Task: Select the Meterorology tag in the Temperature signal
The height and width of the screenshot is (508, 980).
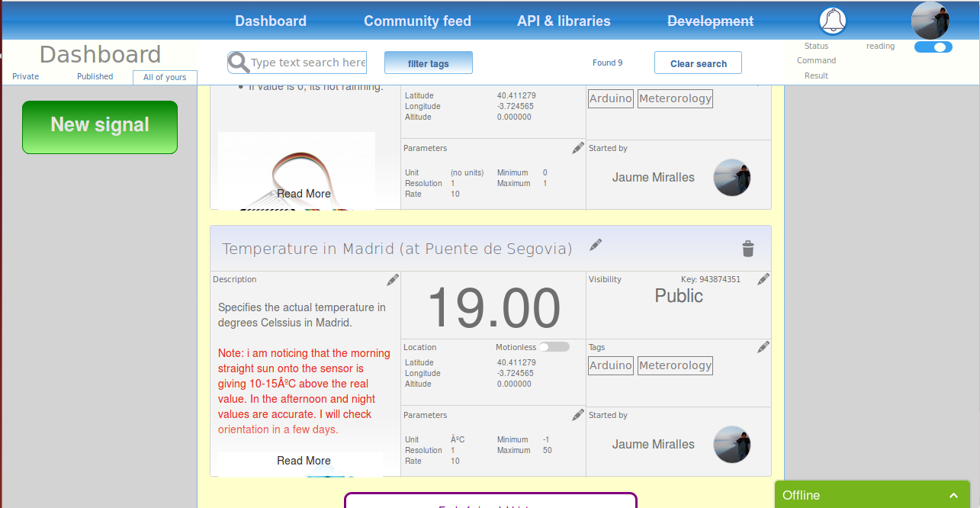Action: pos(675,365)
